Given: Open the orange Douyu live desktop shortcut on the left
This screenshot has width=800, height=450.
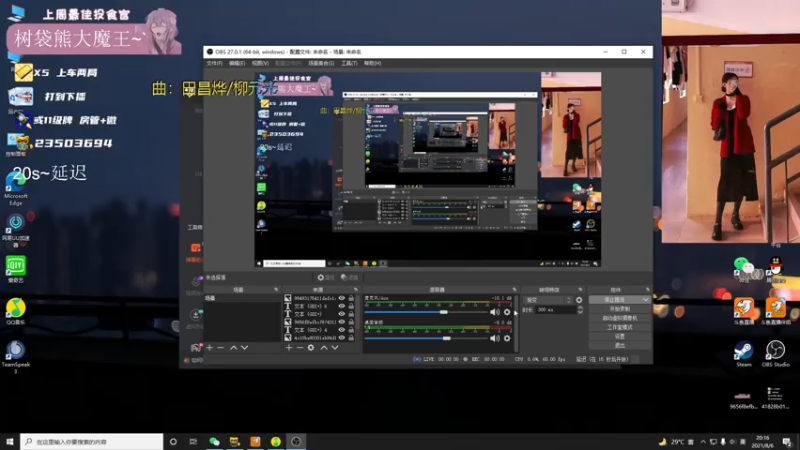Looking at the screenshot, I should [x=743, y=311].
